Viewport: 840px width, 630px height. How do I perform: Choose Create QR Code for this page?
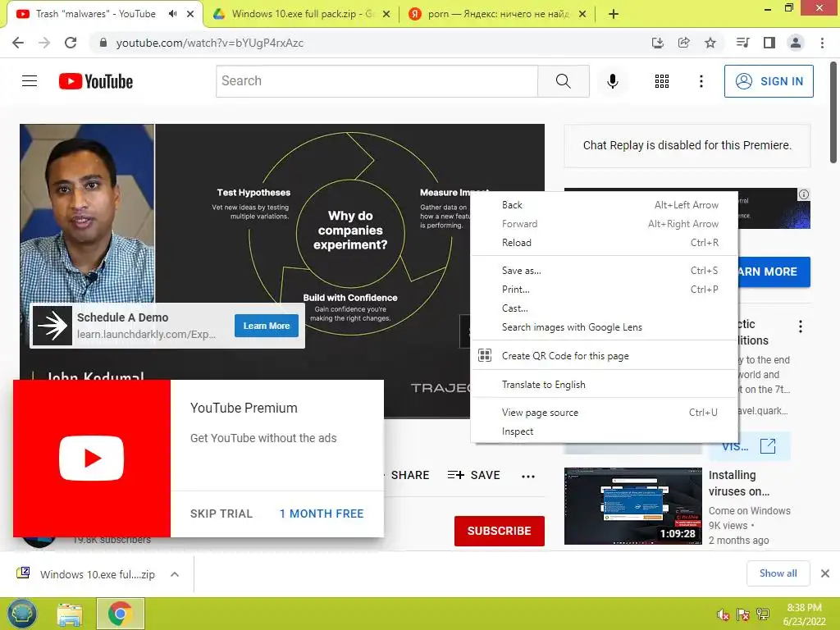click(x=605, y=356)
